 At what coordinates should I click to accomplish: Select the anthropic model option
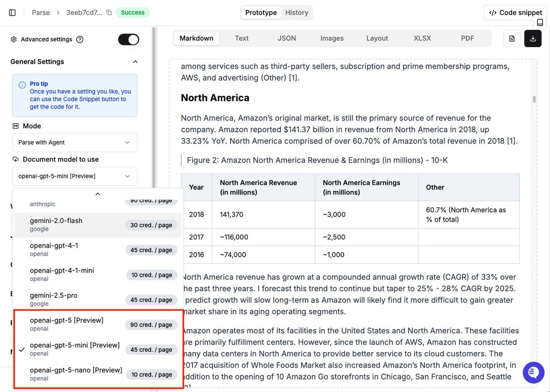point(98,203)
